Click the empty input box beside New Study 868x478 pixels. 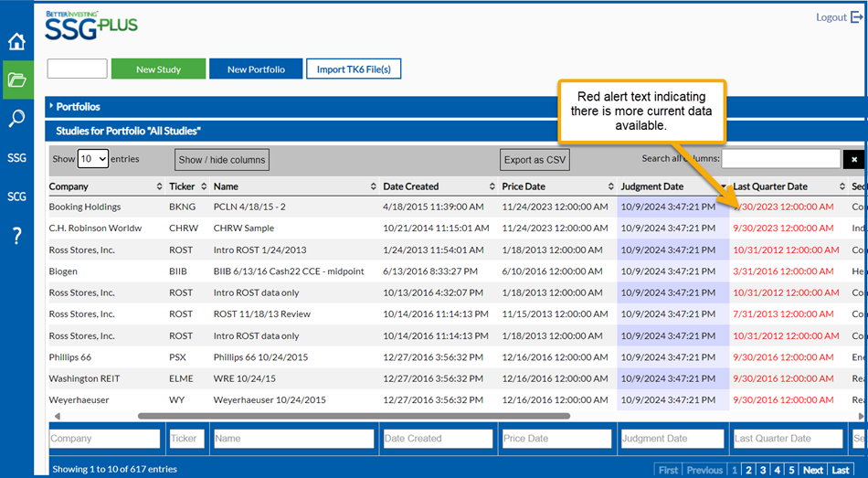click(77, 69)
